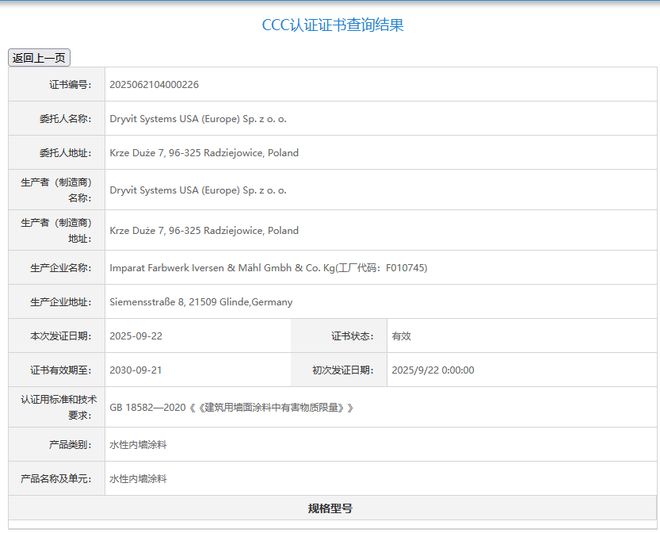The width and height of the screenshot is (660, 533).
Task: Click the issue date 2025-09-22
Action: pos(135,336)
